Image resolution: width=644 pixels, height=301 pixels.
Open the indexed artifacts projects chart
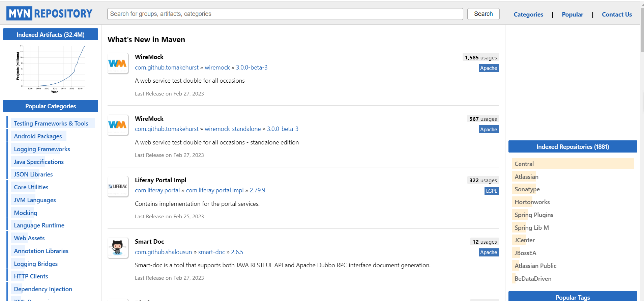[x=51, y=69]
